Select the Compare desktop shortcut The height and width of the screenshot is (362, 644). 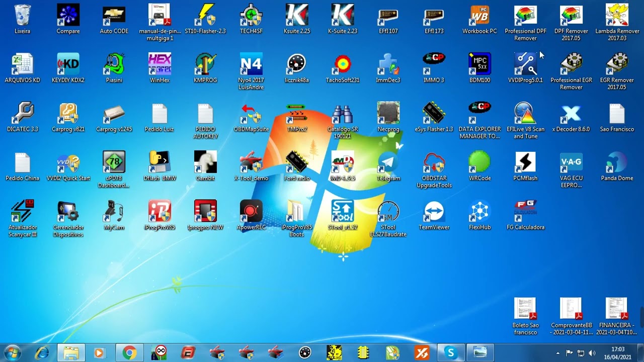pyautogui.click(x=68, y=15)
